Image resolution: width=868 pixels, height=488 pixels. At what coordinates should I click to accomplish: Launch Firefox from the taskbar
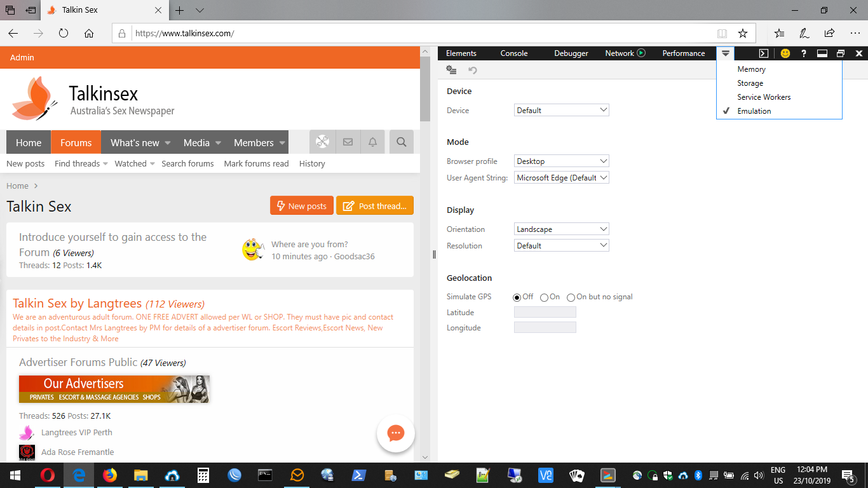110,475
